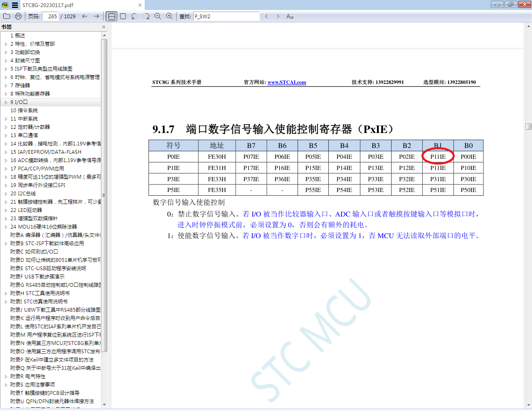This screenshot has width=532, height=411.
Task: Click the open file folder icon
Action: click(x=7, y=16)
